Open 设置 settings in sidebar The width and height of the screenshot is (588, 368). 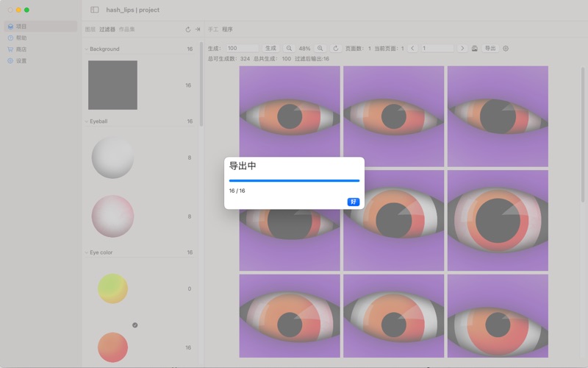[21, 61]
